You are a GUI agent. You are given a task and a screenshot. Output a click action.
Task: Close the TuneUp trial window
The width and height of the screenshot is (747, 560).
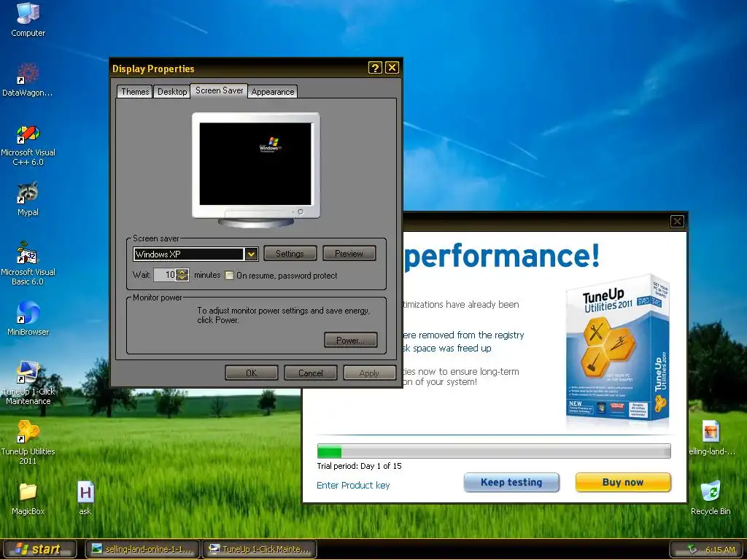[677, 221]
